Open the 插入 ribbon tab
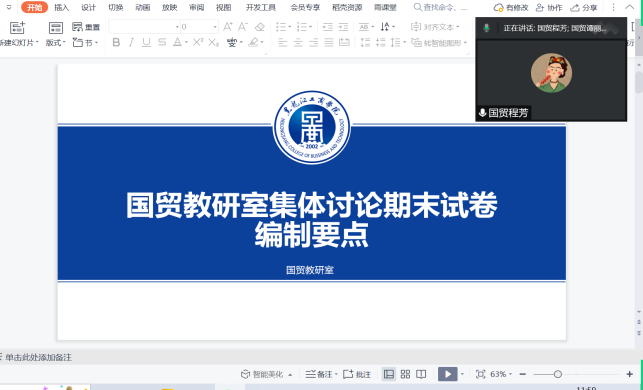 62,7
